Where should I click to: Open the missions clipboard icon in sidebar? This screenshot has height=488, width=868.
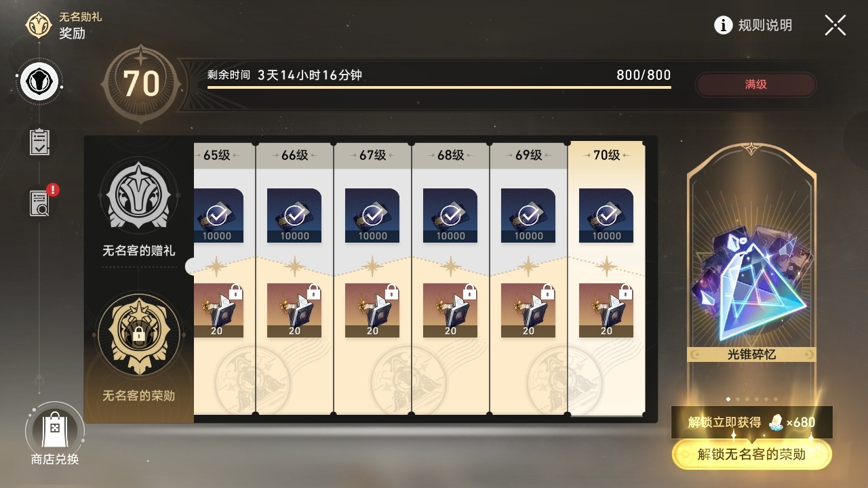pyautogui.click(x=40, y=142)
